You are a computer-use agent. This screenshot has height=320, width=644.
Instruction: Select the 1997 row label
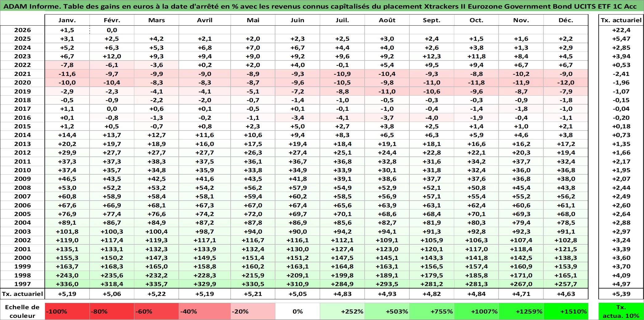pos(23,284)
